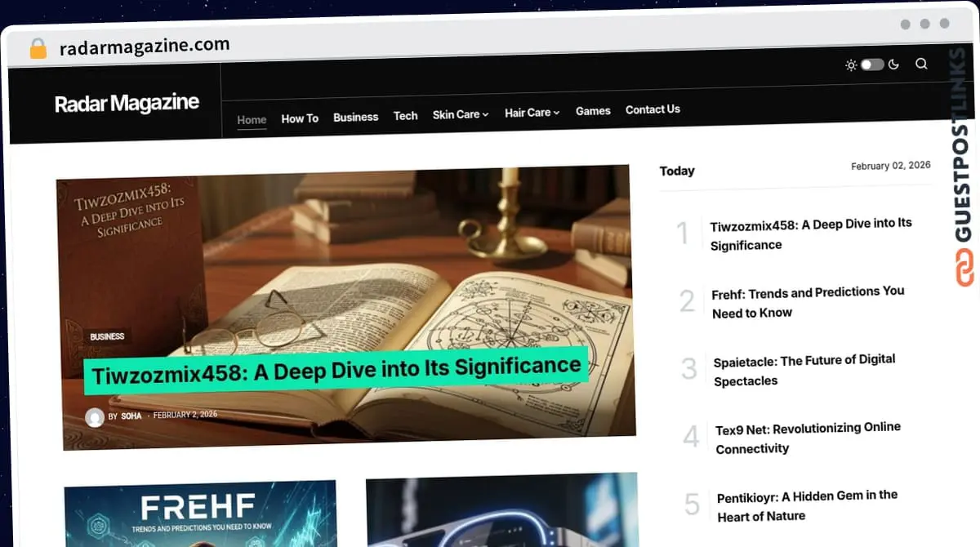This screenshot has height=547, width=980.
Task: Click author SOHA's avatar
Action: coord(95,417)
